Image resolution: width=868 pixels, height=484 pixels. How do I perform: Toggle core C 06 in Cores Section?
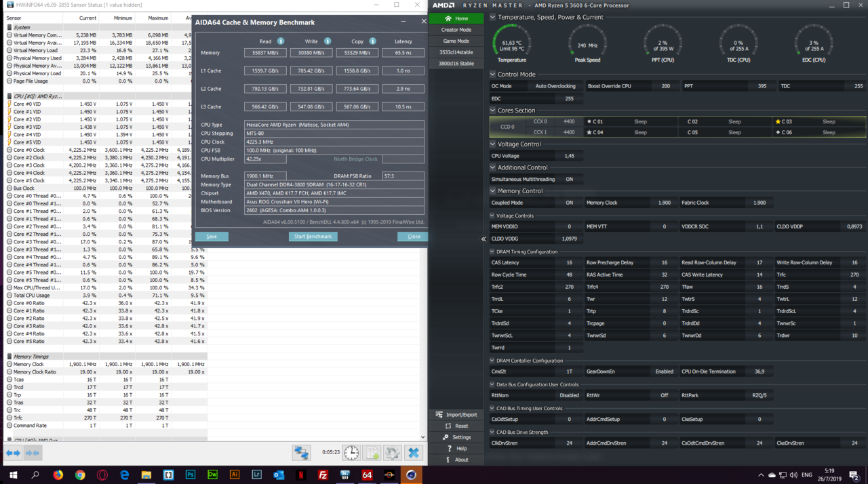[x=818, y=132]
